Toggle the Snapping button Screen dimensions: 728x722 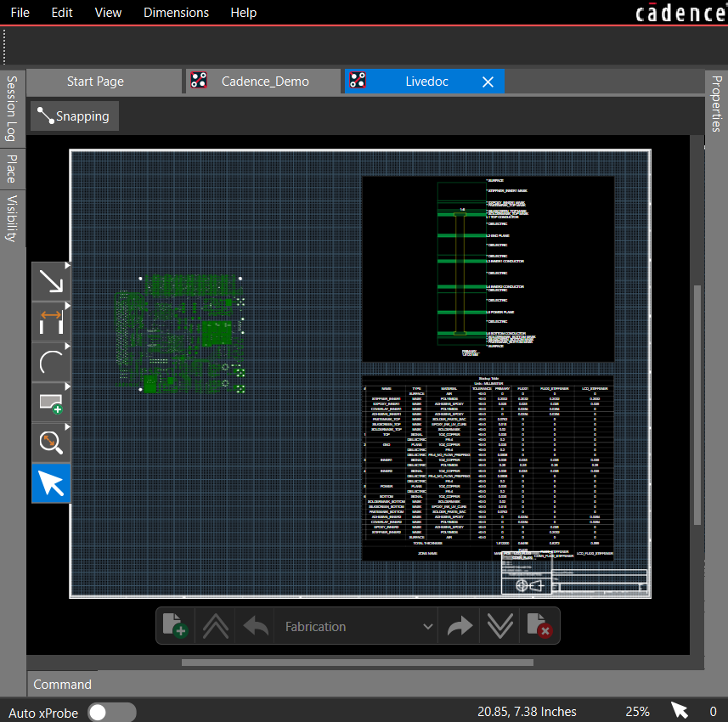click(75, 116)
